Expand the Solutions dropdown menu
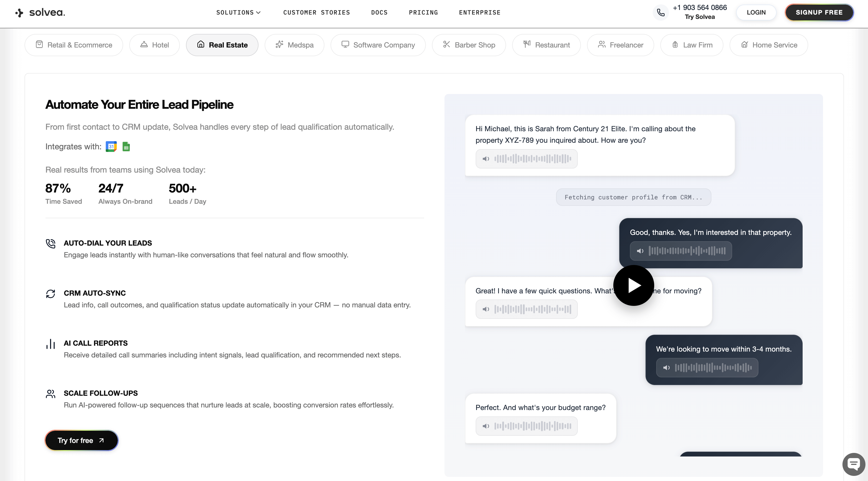868x481 pixels. [238, 13]
